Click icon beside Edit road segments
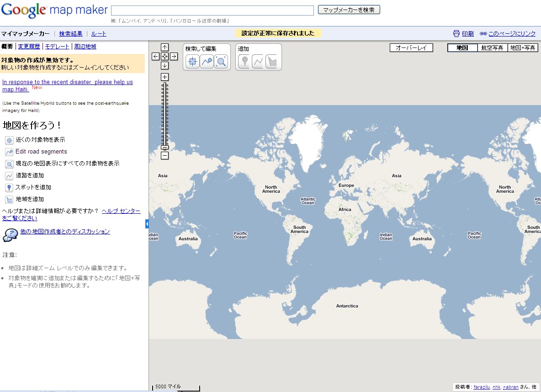Image resolution: width=541 pixels, height=392 pixels. click(x=9, y=152)
